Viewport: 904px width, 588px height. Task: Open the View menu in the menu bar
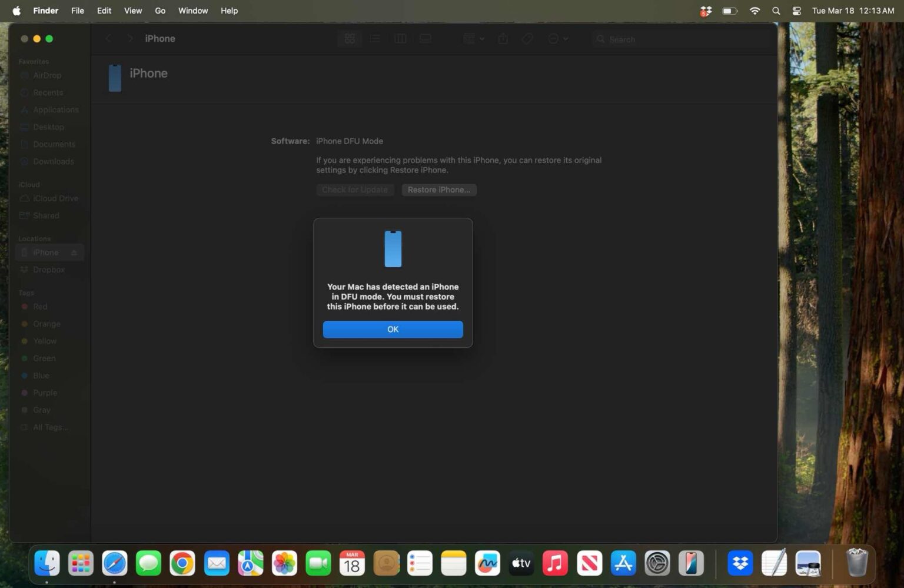(132, 10)
